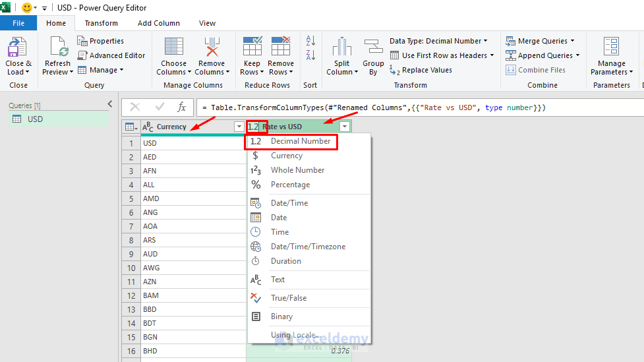Open query Properties

coord(100,41)
